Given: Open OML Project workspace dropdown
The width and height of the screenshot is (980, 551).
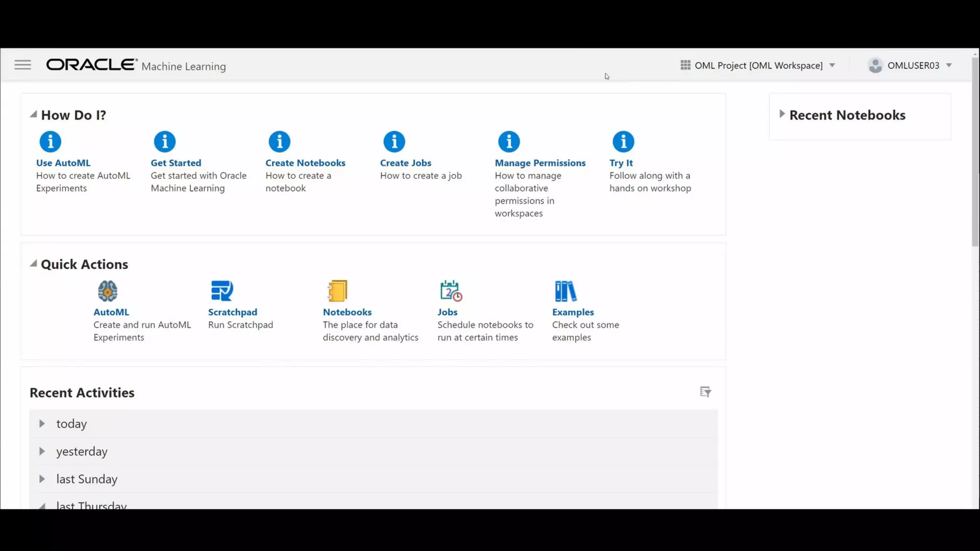Looking at the screenshot, I should [x=758, y=66].
